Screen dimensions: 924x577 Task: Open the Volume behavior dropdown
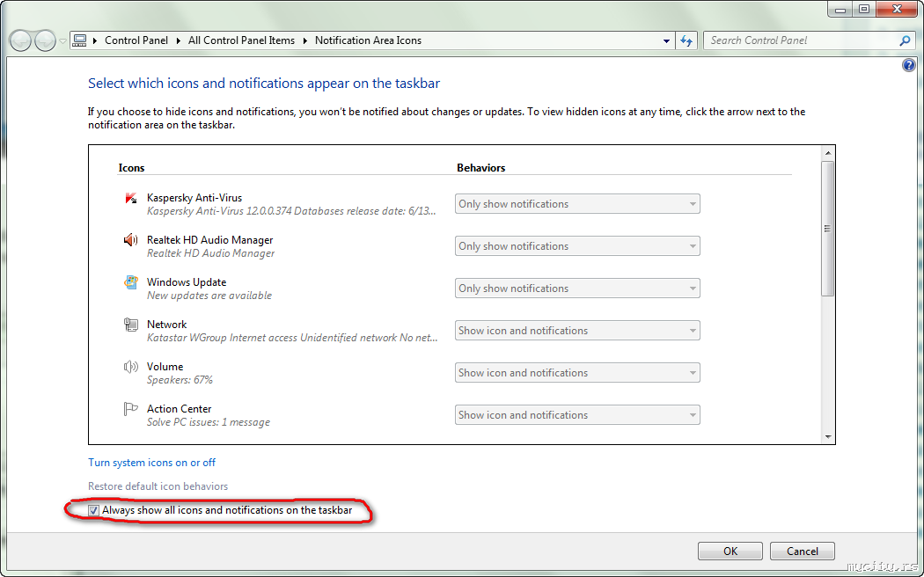click(x=577, y=373)
